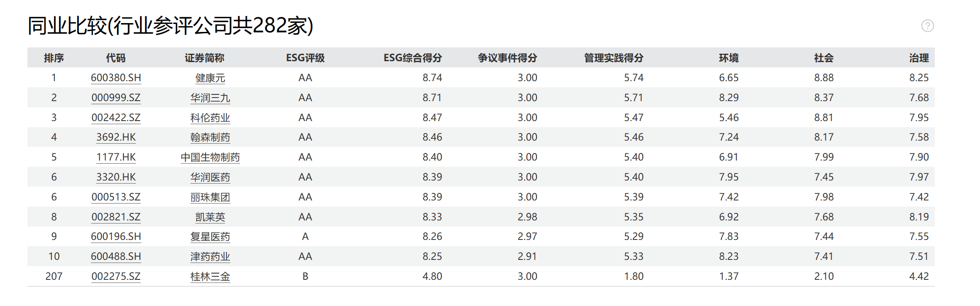Click stock code 600488.SH
Image resolution: width=980 pixels, height=306 pixels.
tap(116, 257)
